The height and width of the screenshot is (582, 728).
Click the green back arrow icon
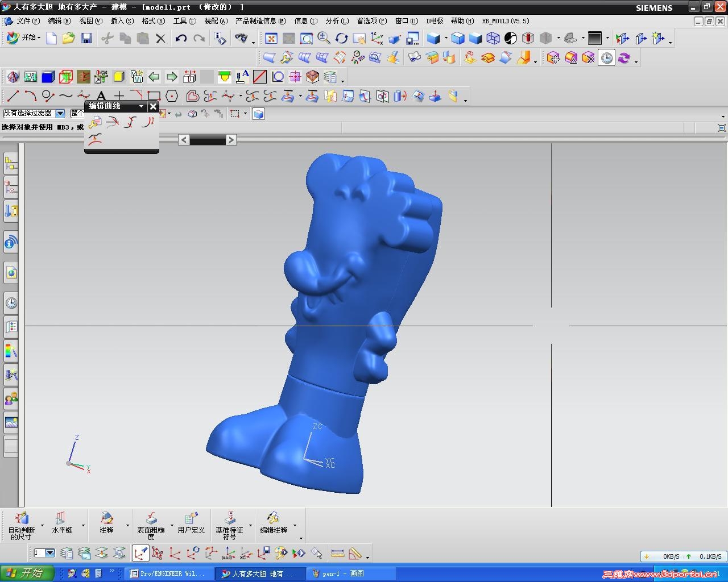pos(154,76)
